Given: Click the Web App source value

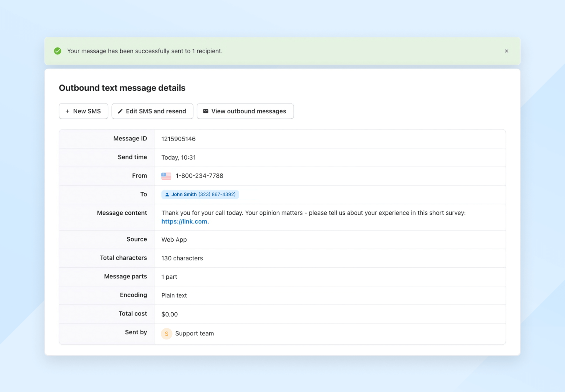Looking at the screenshot, I should point(174,240).
